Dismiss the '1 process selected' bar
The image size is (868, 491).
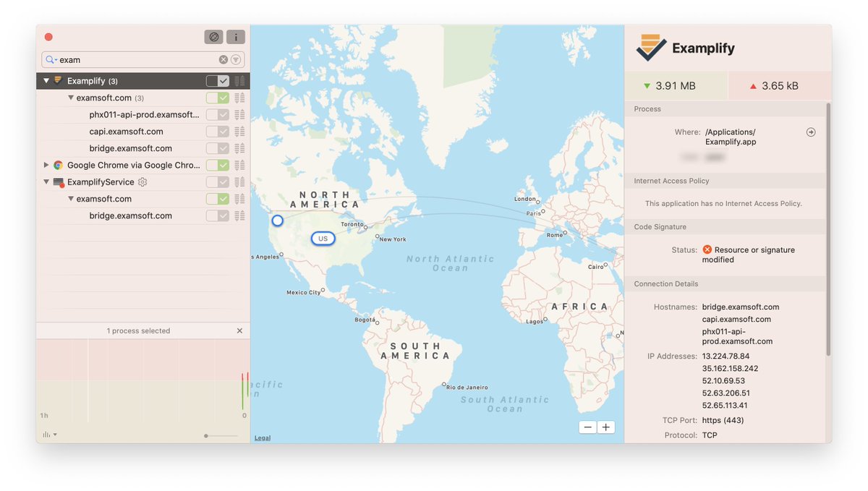click(240, 330)
